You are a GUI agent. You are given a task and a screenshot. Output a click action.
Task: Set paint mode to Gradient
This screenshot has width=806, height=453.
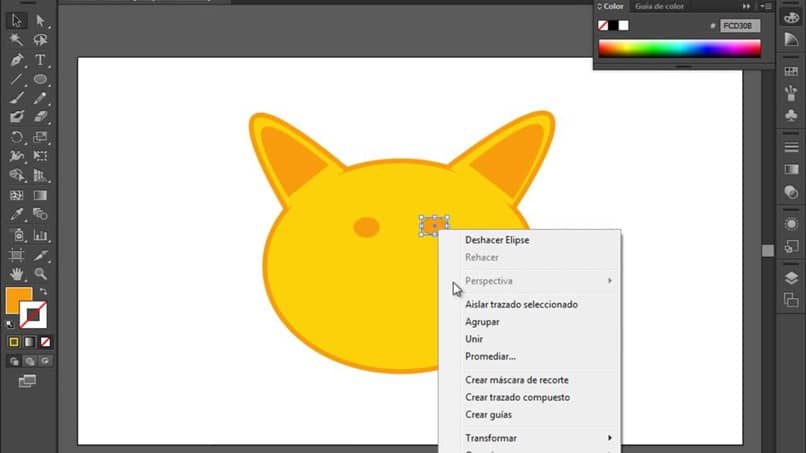pyautogui.click(x=30, y=342)
